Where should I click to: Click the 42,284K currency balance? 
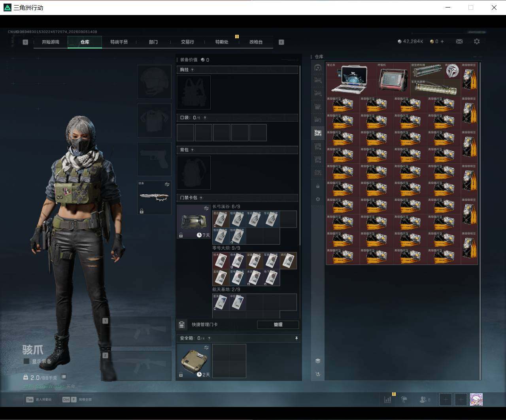click(x=410, y=41)
